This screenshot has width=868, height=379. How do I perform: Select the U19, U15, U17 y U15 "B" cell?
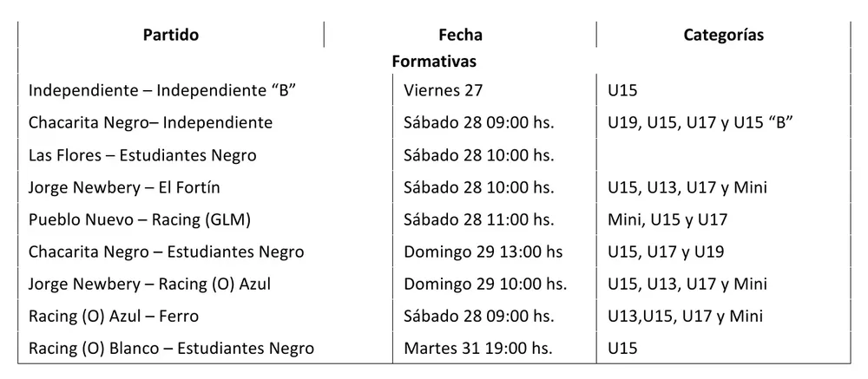(703, 122)
